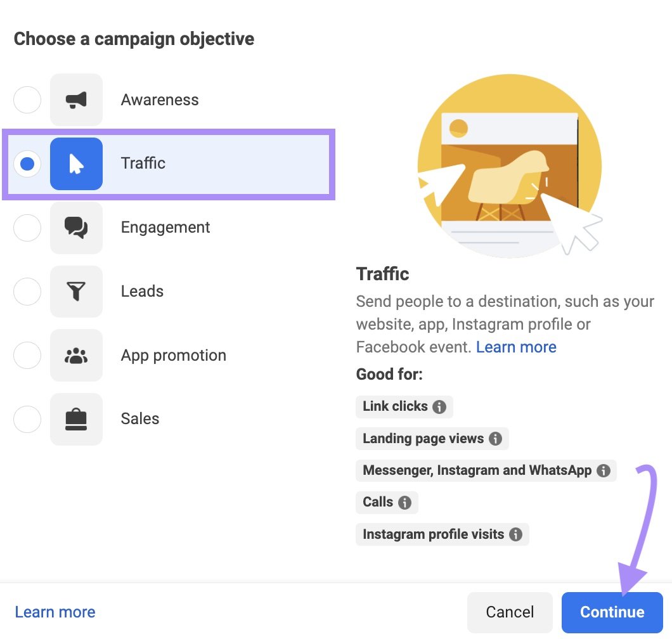Select the App promotion radio button
This screenshot has height=639, width=672.
click(x=27, y=355)
